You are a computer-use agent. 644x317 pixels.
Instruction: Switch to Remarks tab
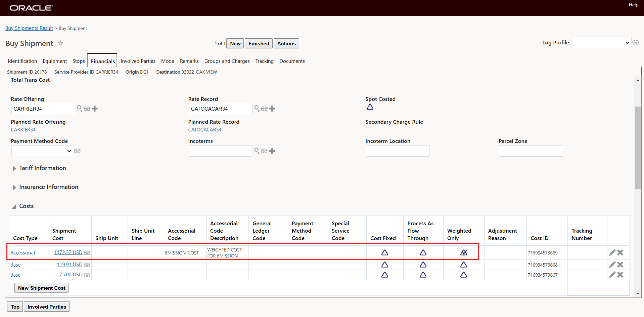(189, 61)
